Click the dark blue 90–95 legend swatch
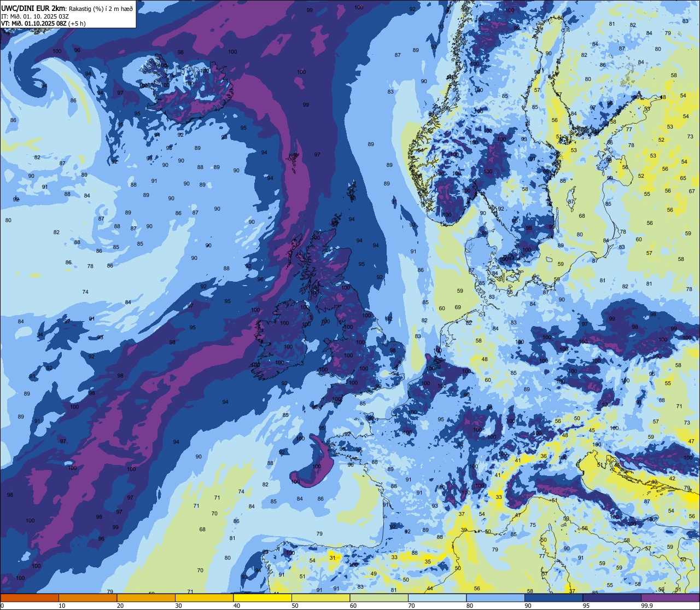The image size is (700, 610). [x=553, y=597]
